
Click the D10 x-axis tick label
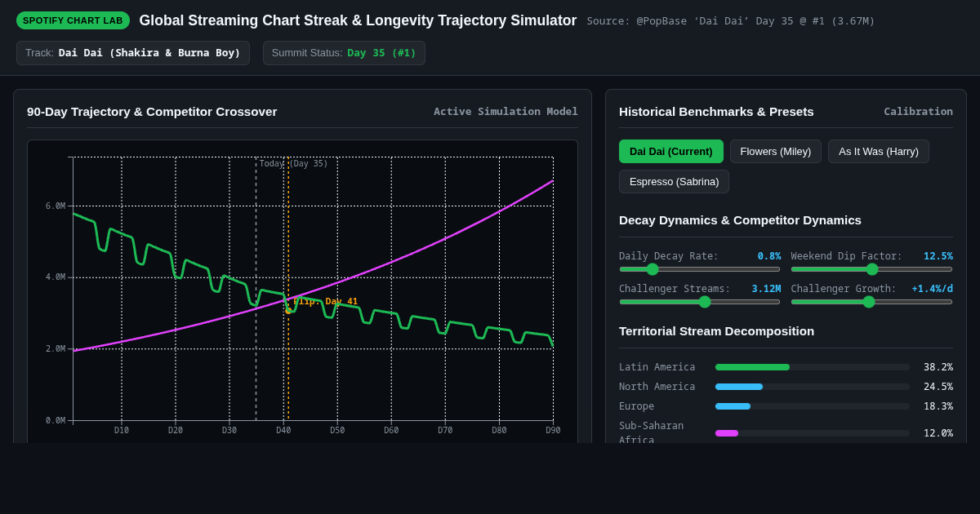(x=122, y=431)
